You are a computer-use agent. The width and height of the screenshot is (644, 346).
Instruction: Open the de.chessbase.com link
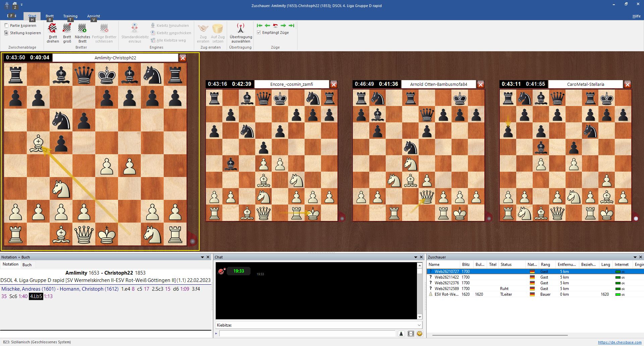click(620, 342)
